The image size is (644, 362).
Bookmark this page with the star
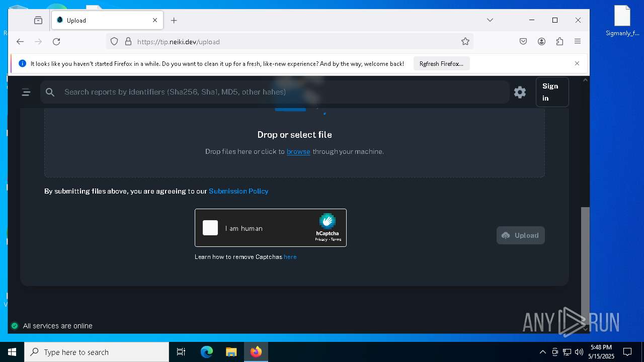point(465,42)
